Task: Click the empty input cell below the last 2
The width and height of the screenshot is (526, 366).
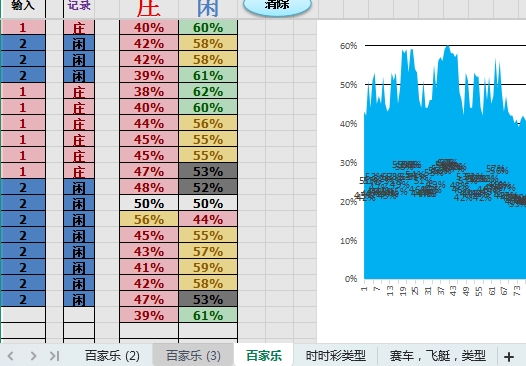Action: coord(22,315)
